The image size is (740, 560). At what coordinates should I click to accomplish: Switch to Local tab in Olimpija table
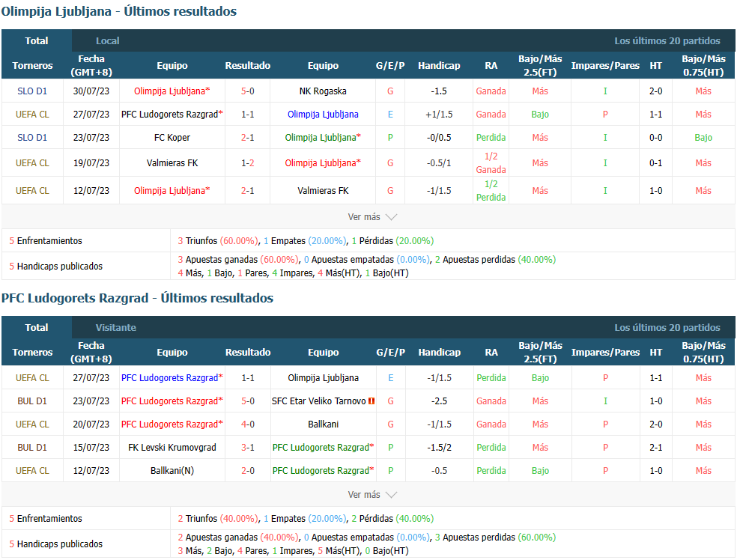point(108,41)
